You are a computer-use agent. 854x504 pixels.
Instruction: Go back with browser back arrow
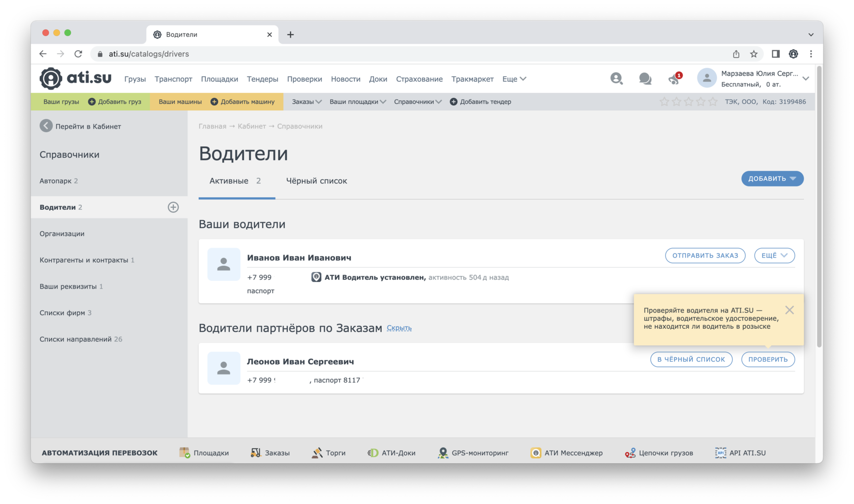click(43, 54)
